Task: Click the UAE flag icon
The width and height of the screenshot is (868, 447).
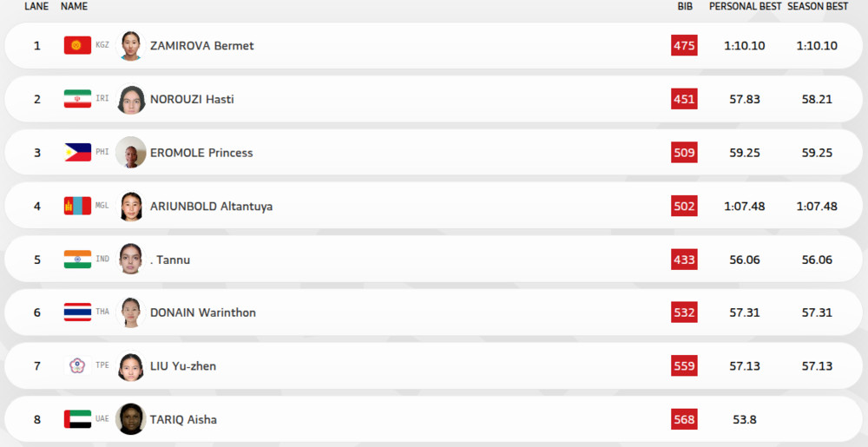Action: pos(77,419)
